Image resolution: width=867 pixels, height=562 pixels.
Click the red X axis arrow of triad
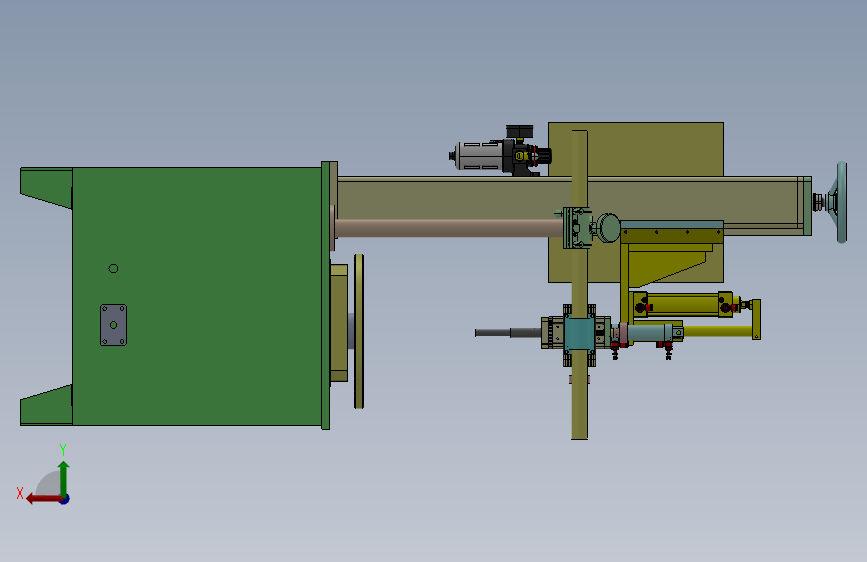tap(44, 499)
